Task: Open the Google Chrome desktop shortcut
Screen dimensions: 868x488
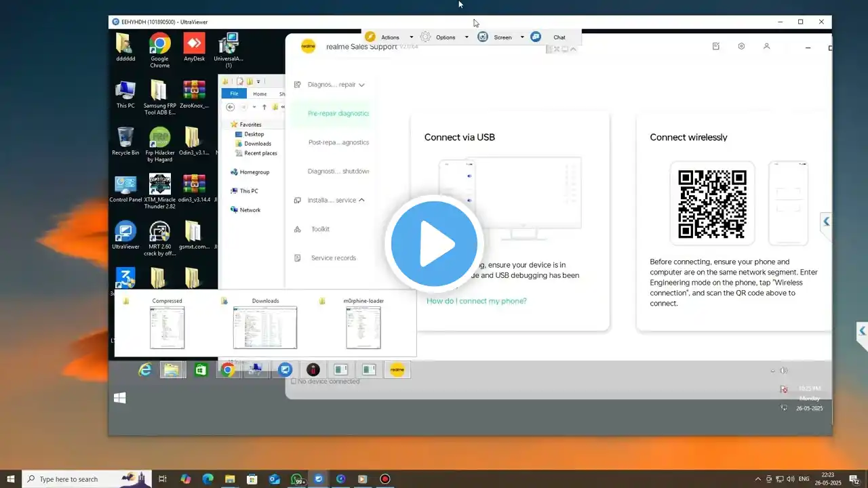Action: tap(160, 51)
